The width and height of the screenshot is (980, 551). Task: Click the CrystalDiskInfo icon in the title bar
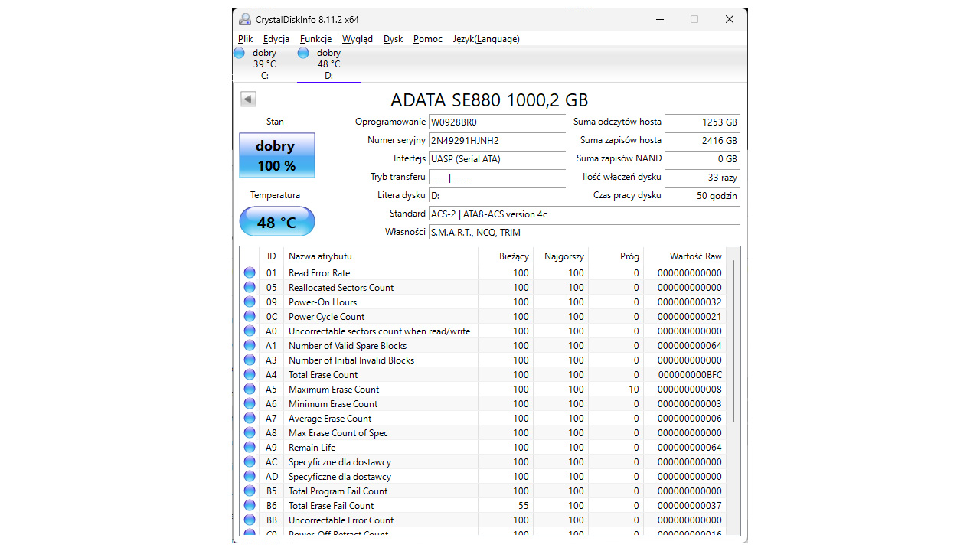(244, 18)
